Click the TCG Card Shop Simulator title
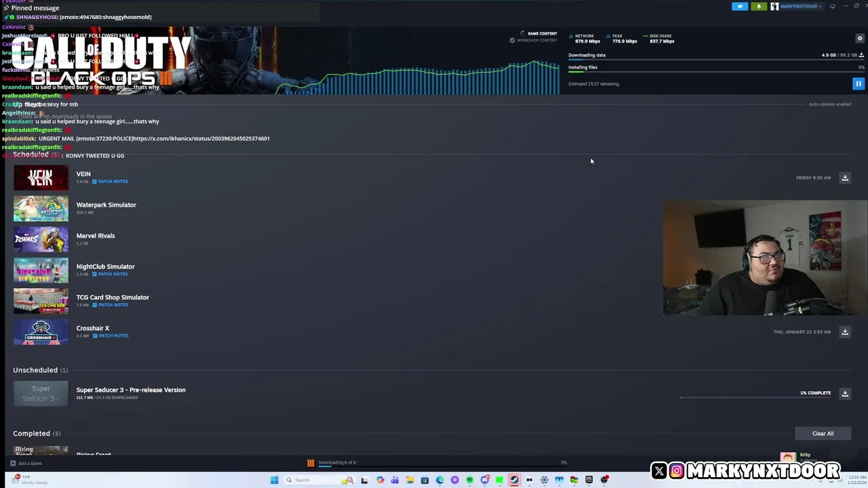This screenshot has width=868, height=488. coord(113,298)
